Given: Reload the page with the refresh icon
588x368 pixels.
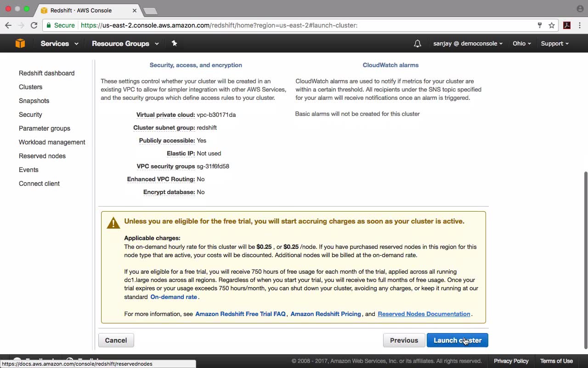Looking at the screenshot, I should (x=34, y=25).
